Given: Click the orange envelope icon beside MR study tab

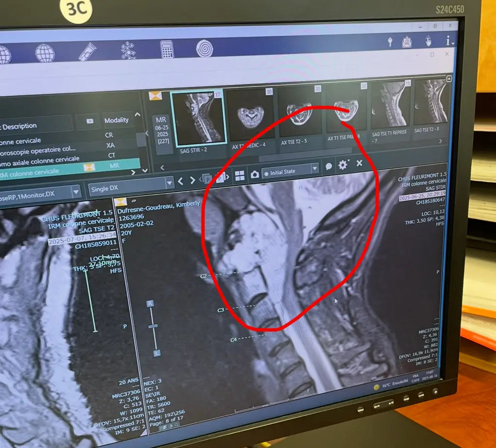Looking at the screenshot, I should click(155, 96).
